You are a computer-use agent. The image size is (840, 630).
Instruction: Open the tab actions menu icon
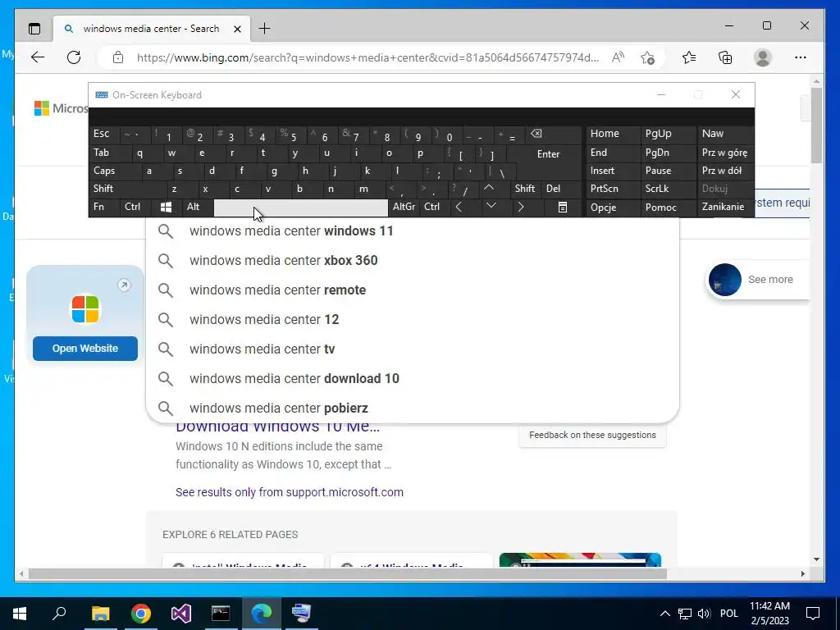[x=34, y=29]
